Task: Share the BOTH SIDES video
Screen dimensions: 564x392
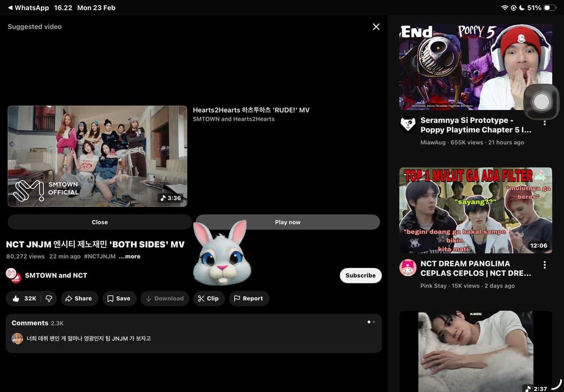Action: pyautogui.click(x=79, y=298)
